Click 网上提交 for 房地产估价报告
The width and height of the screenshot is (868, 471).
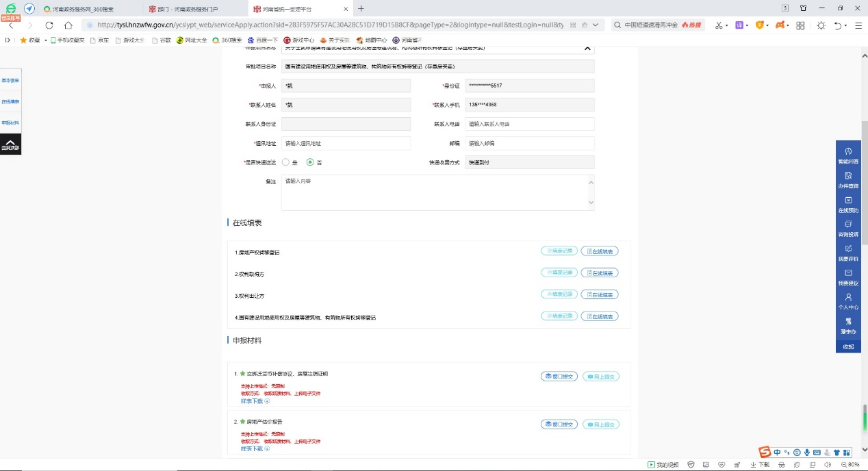point(601,424)
